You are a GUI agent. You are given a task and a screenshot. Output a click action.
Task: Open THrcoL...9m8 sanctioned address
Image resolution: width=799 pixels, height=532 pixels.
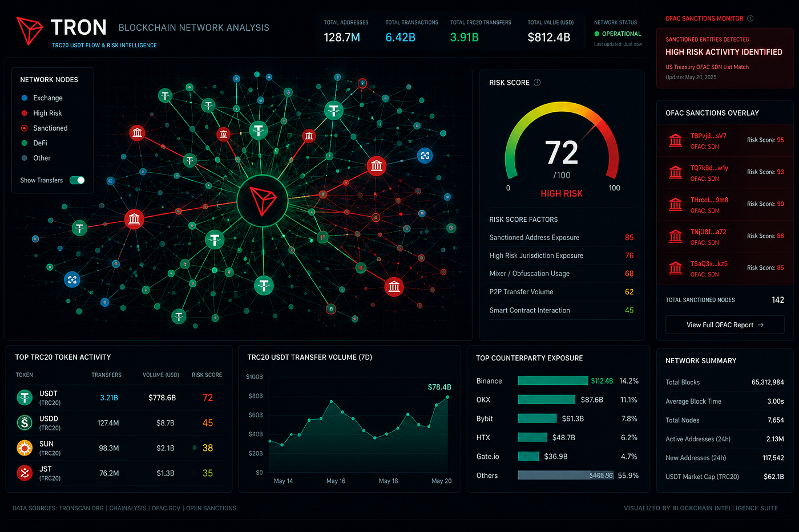tap(709, 200)
